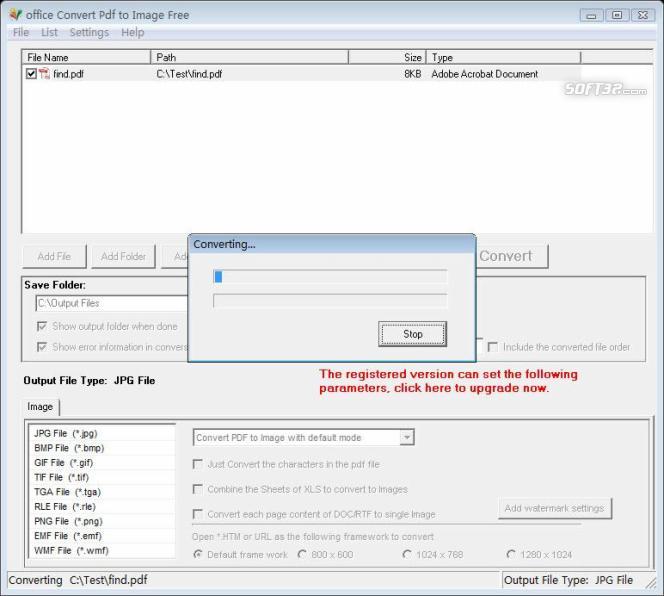This screenshot has height=596, width=664.
Task: Close the office Convert window
Action: (x=643, y=15)
